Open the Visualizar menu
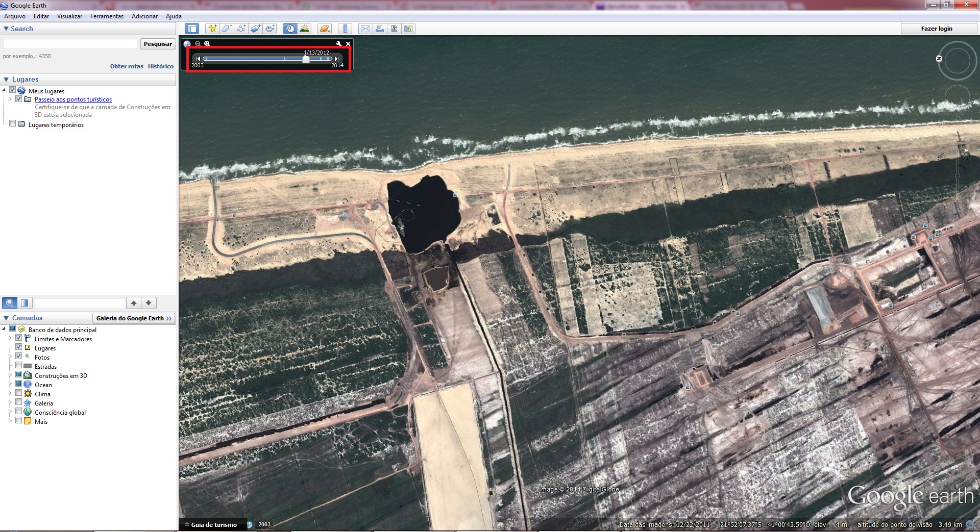The image size is (980, 532). tap(69, 16)
